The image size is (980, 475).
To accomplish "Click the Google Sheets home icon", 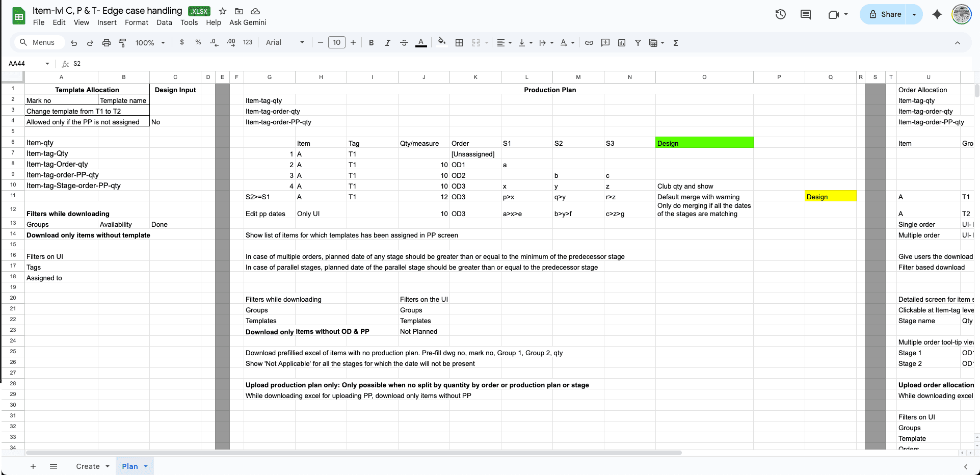I will [19, 16].
